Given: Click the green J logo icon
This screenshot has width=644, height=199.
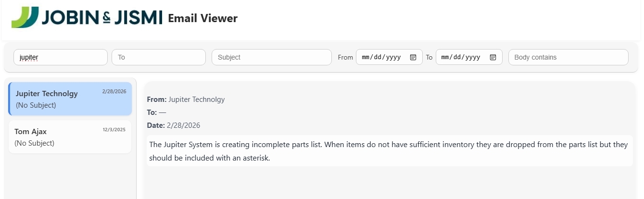Looking at the screenshot, I should (x=25, y=18).
